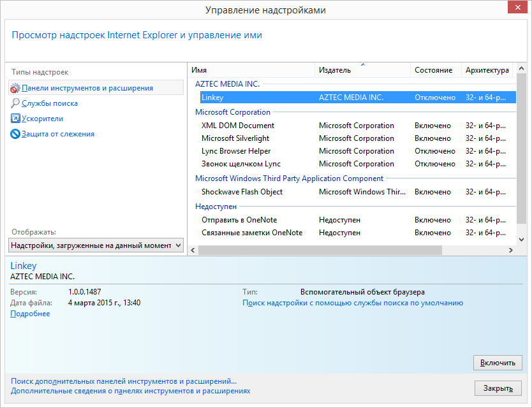The image size is (532, 408).
Task: Click the vertical scrollbar down arrow
Action: (x=522, y=240)
